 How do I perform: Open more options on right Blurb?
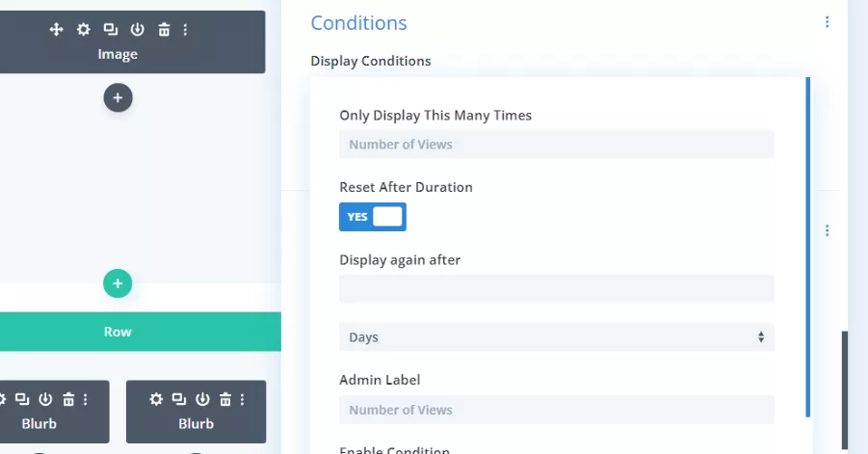[x=242, y=399]
